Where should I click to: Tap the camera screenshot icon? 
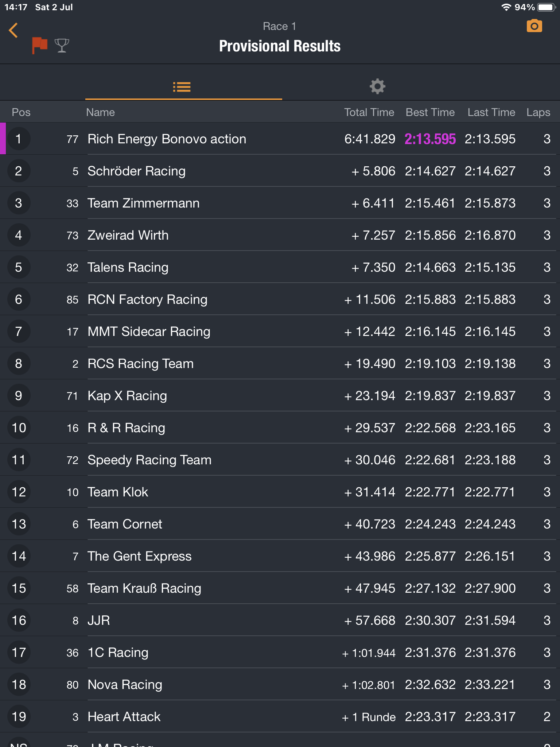coord(534,26)
